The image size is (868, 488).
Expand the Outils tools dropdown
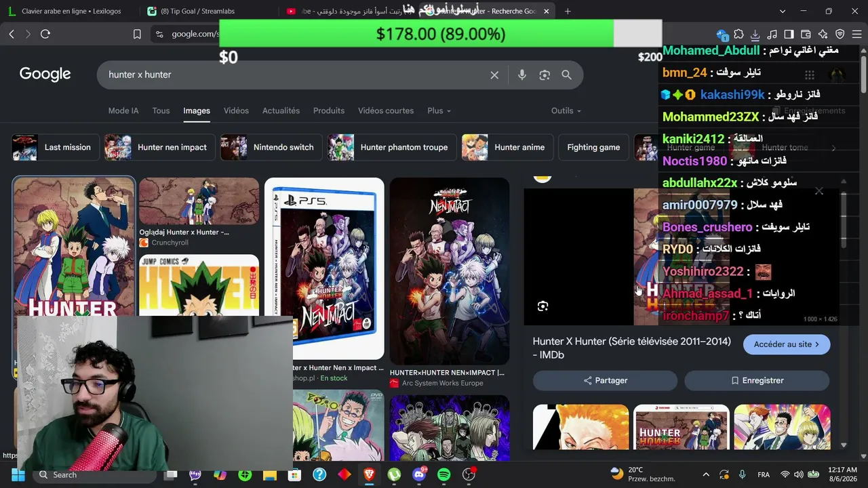[566, 110]
